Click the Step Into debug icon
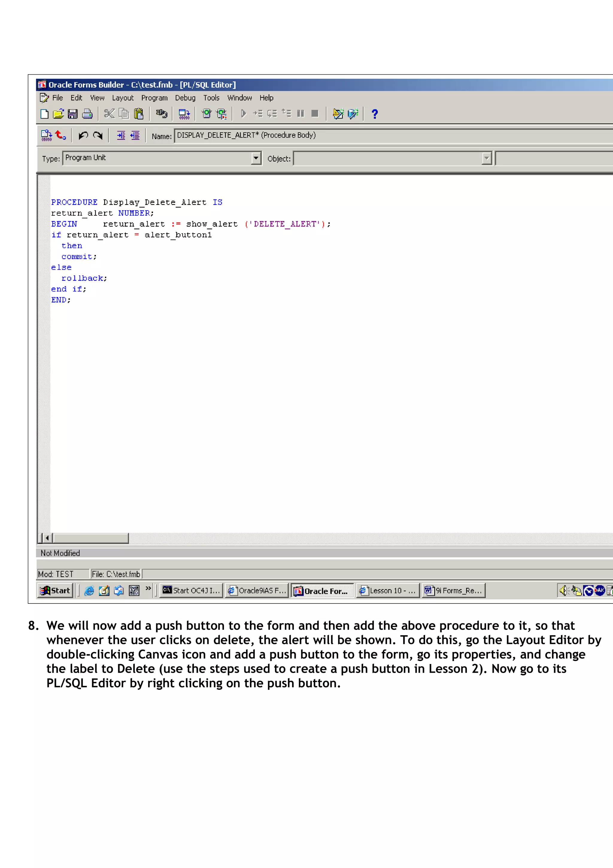Image resolution: width=613 pixels, height=868 pixels. [258, 114]
